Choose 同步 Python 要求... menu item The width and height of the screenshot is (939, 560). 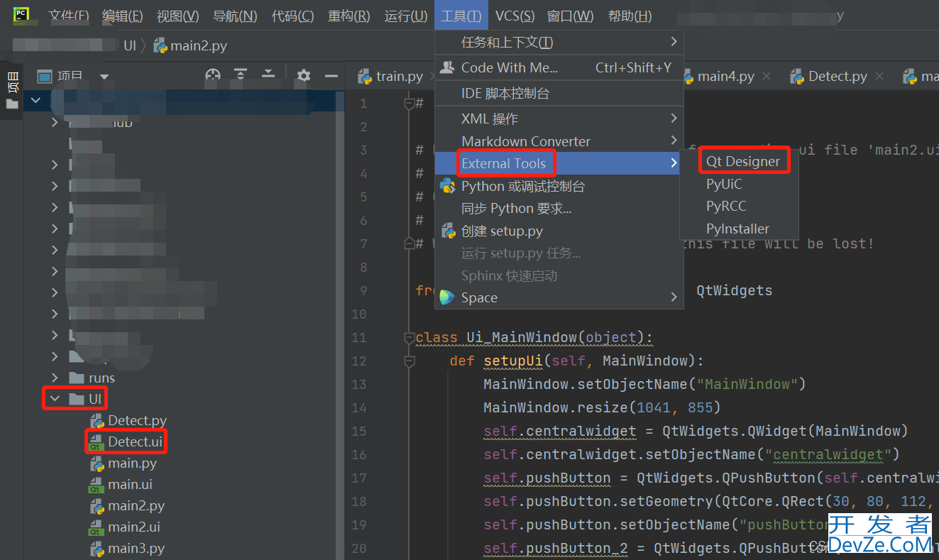[x=559, y=209]
